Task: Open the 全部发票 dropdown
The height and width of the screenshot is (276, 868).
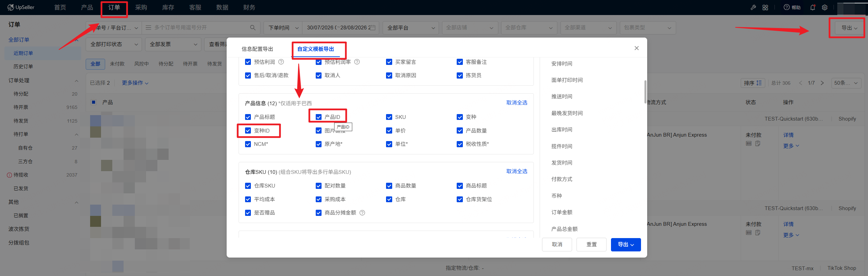Action: click(173, 44)
